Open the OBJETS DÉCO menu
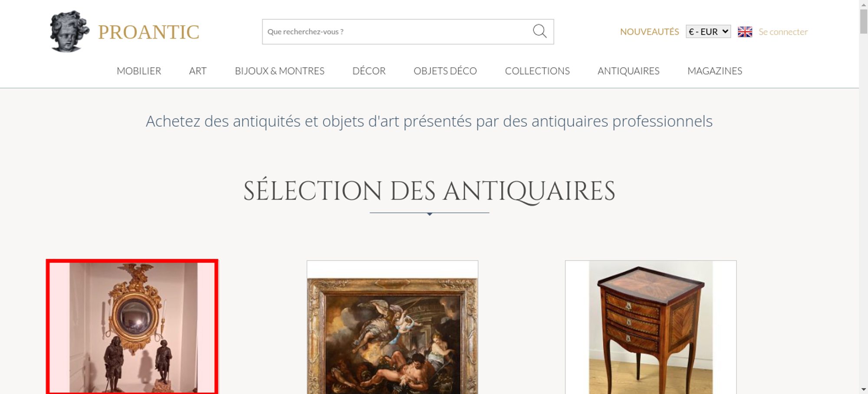868x394 pixels. pos(445,71)
